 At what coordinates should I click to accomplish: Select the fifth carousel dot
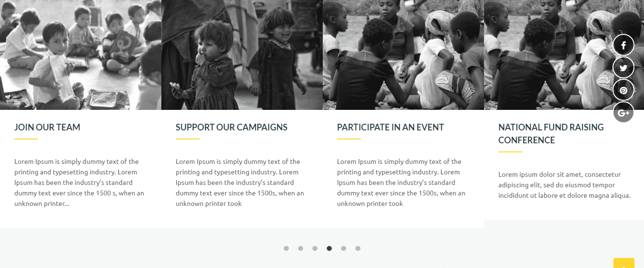tap(344, 248)
